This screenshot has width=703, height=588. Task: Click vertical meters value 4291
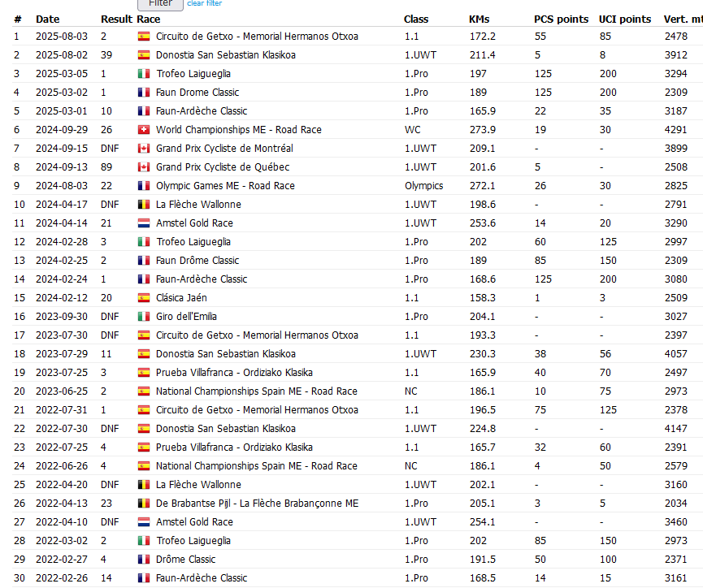coord(675,129)
